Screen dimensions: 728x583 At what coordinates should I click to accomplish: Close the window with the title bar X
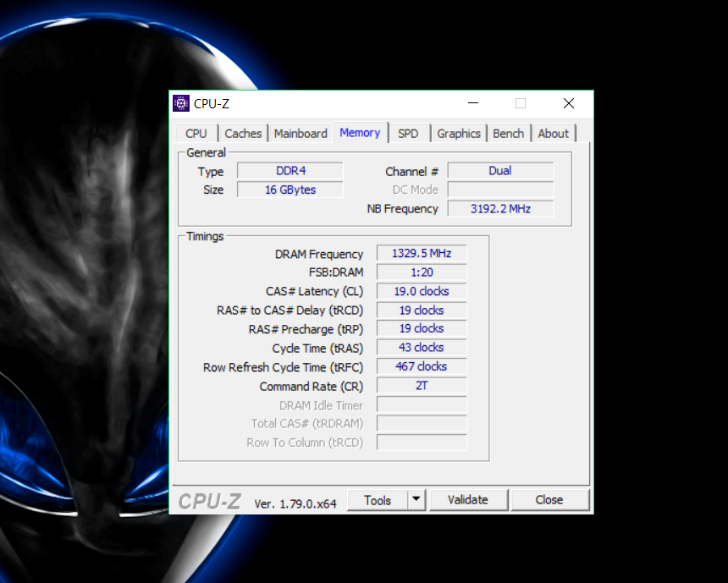(x=569, y=103)
